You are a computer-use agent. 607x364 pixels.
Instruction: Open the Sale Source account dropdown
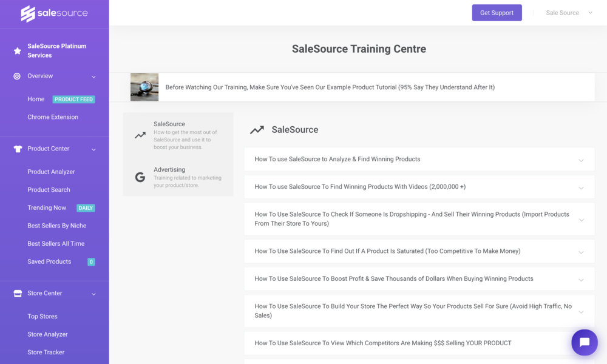pyautogui.click(x=569, y=13)
